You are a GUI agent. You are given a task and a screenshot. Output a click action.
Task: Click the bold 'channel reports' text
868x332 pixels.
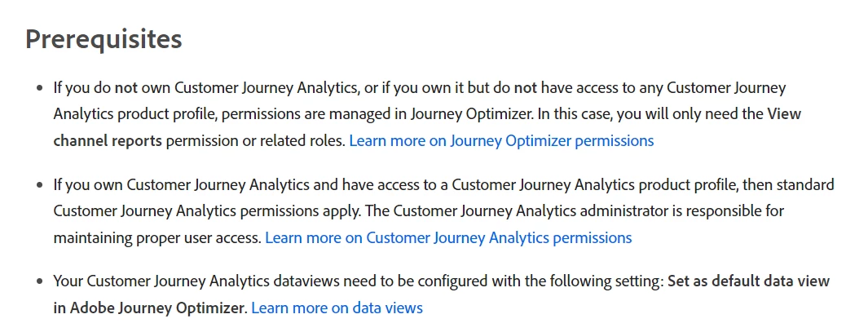tap(108, 140)
